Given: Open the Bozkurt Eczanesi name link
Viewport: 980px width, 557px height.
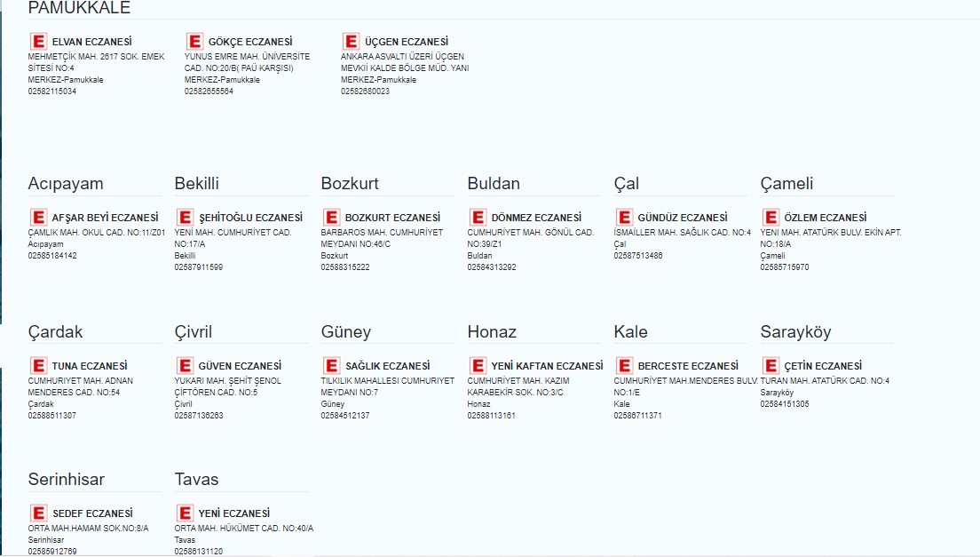Looking at the screenshot, I should [x=392, y=218].
